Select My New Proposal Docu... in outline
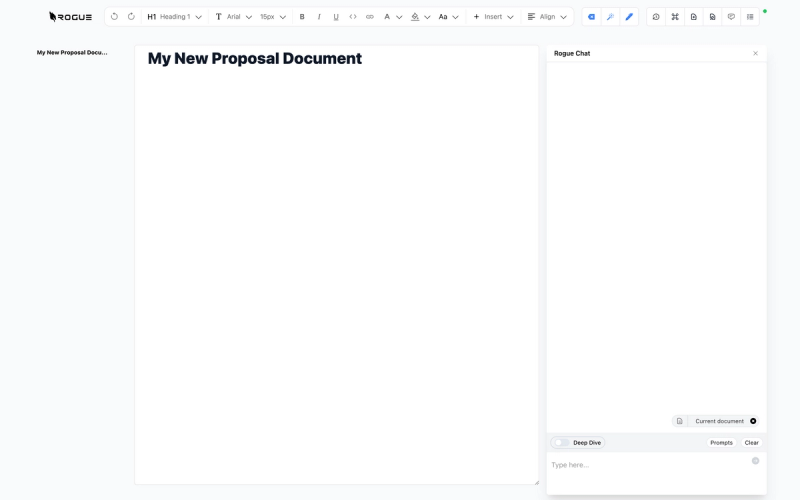Viewport: 800px width, 500px height. [x=72, y=53]
